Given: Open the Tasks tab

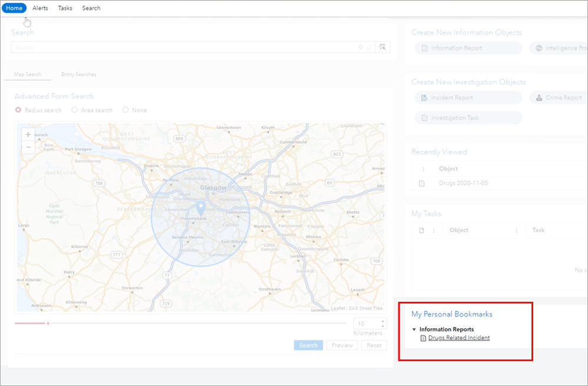Looking at the screenshot, I should point(65,8).
